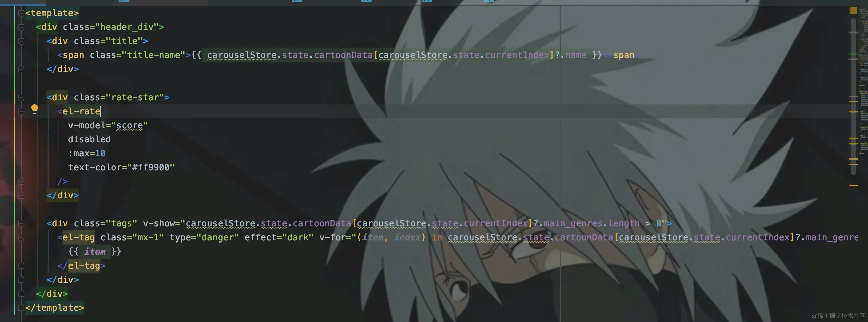Click the v-show attribute name
868x322 pixels.
tap(159, 223)
